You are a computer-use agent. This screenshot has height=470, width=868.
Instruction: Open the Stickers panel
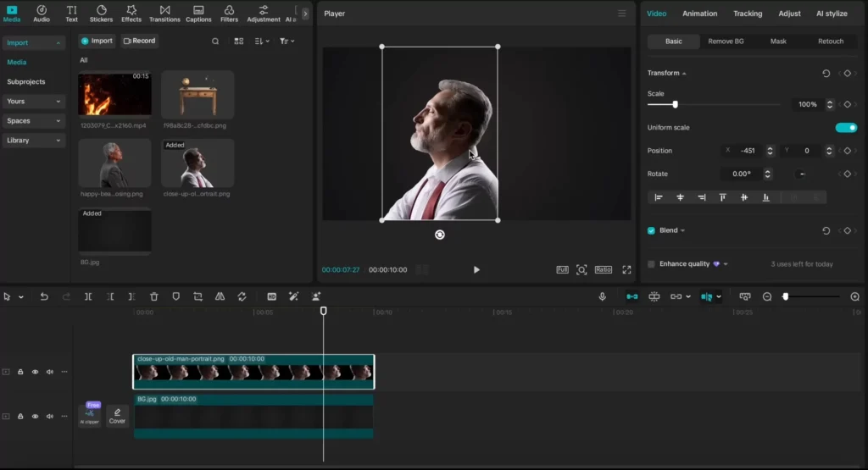(x=102, y=14)
